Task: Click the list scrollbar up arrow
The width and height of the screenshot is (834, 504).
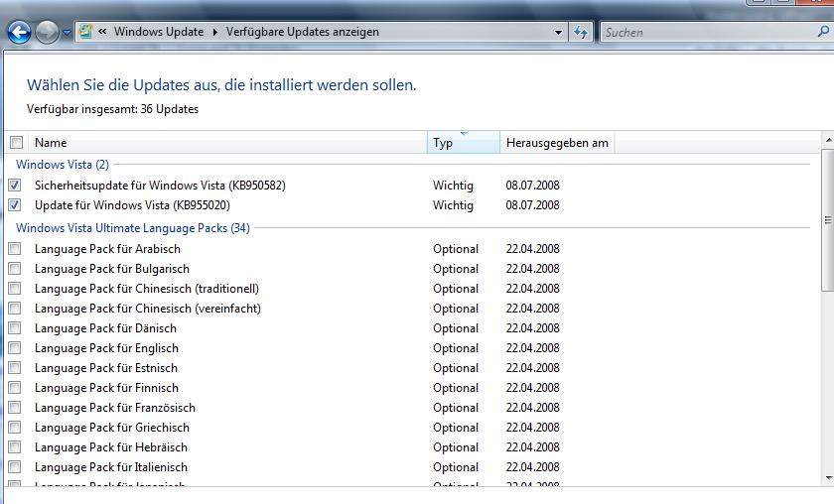Action: (828, 140)
